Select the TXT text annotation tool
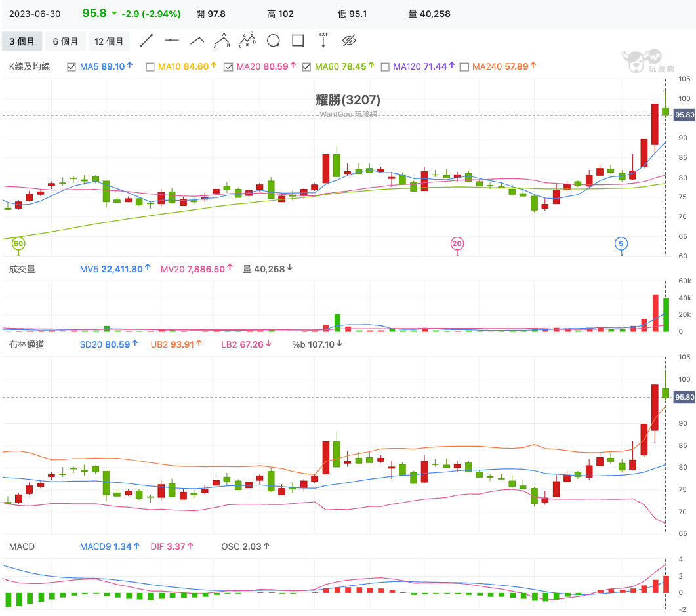The image size is (696, 616). [323, 41]
